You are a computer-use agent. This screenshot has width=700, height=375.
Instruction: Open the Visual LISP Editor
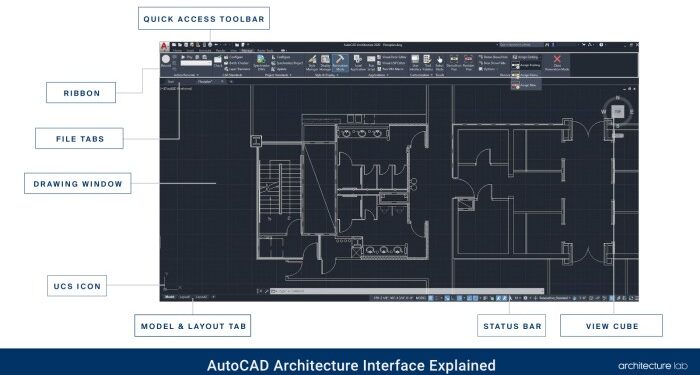(392, 63)
